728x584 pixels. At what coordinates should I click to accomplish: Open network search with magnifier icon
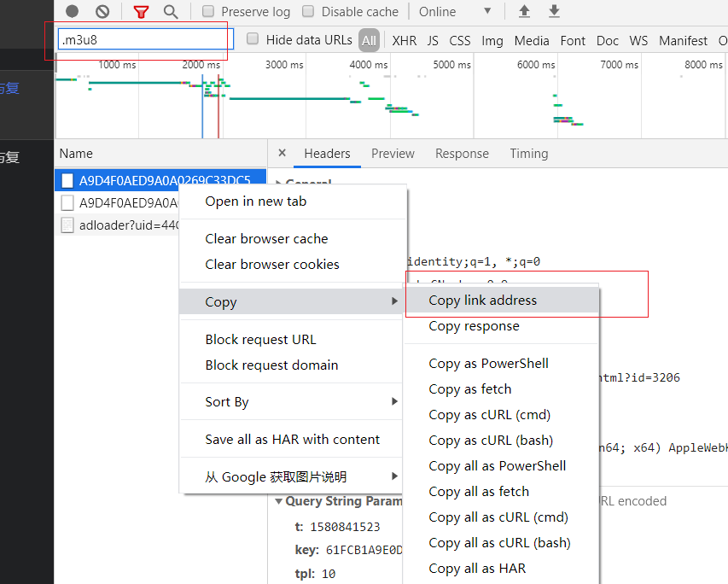click(x=171, y=12)
